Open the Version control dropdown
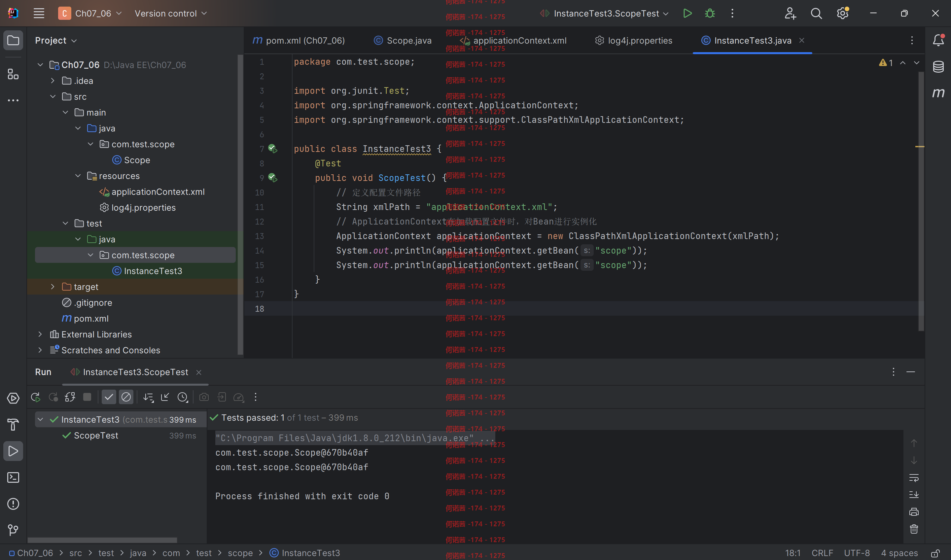Viewport: 951px width, 560px height. [x=171, y=14]
